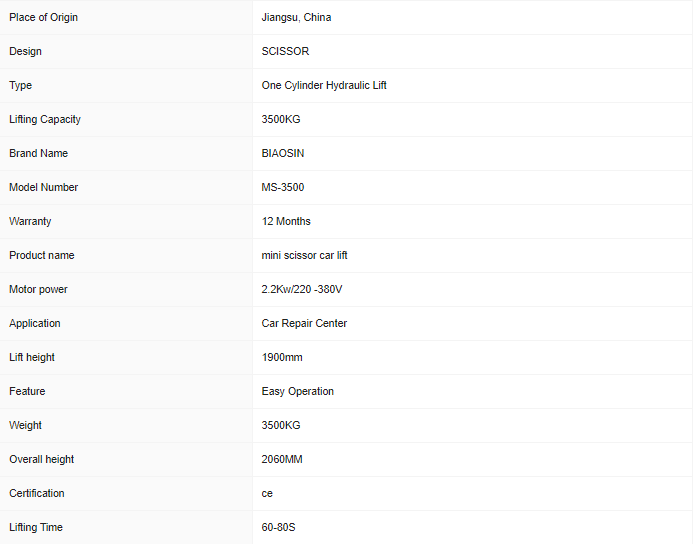Click 'One Cylinder Hydraulic Lift' type value
The width and height of the screenshot is (695, 544).
click(324, 86)
